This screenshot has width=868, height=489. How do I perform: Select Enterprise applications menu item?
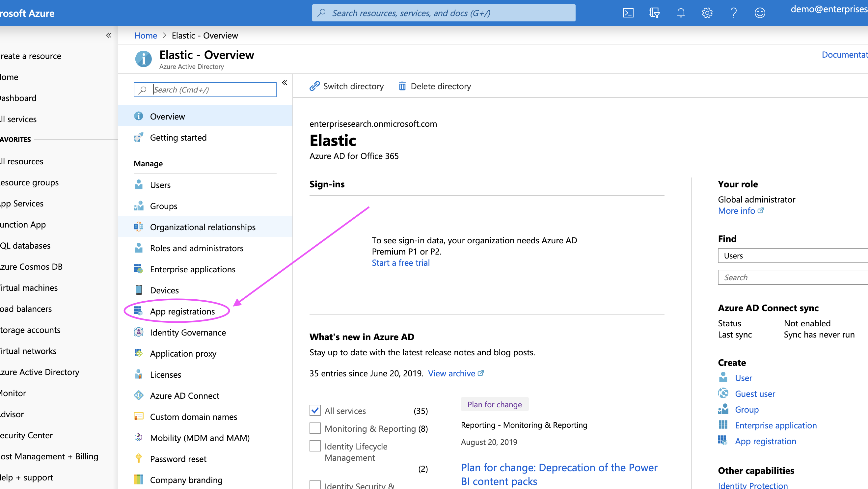point(192,269)
